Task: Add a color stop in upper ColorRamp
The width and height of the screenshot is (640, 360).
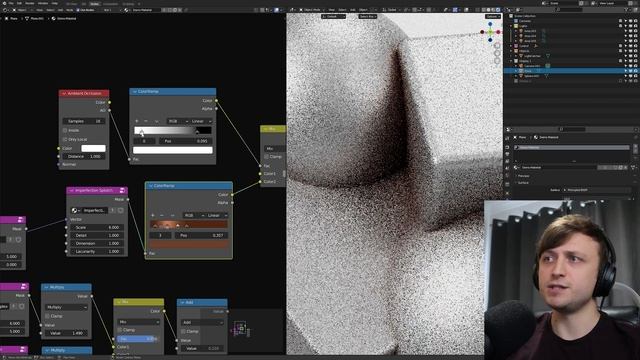Action: pos(137,121)
